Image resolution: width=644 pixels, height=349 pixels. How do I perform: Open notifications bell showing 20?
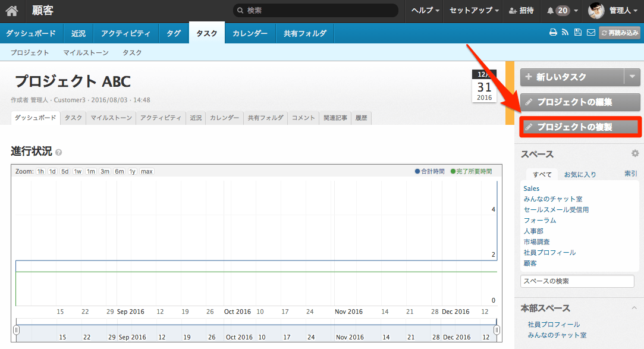(x=563, y=11)
